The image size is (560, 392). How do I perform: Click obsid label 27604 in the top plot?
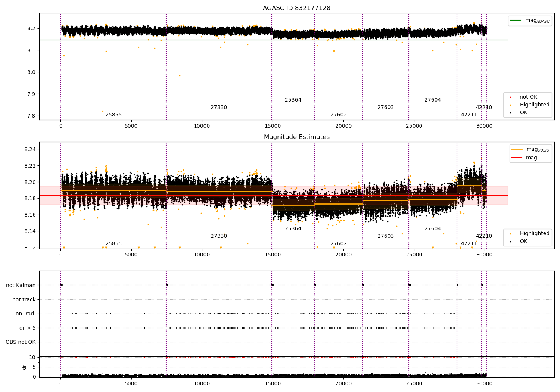coord(433,100)
